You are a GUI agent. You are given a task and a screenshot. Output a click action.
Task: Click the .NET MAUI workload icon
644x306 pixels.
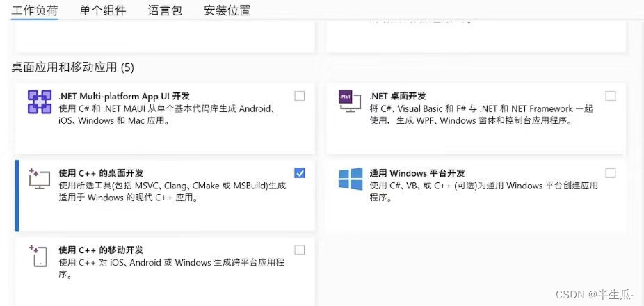[40, 102]
